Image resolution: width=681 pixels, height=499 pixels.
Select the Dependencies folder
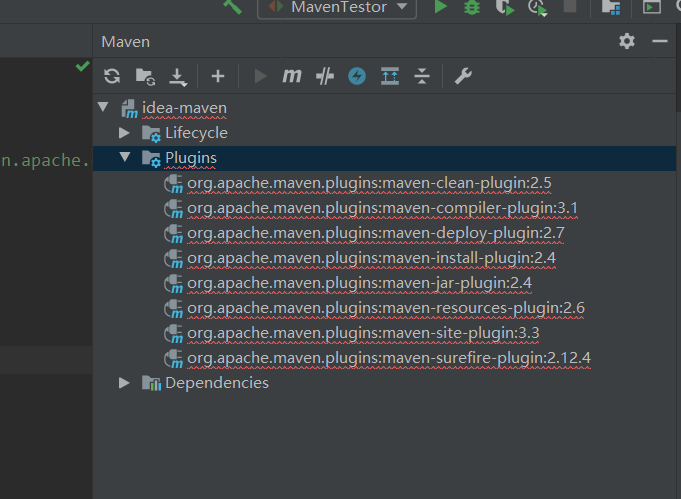click(217, 383)
